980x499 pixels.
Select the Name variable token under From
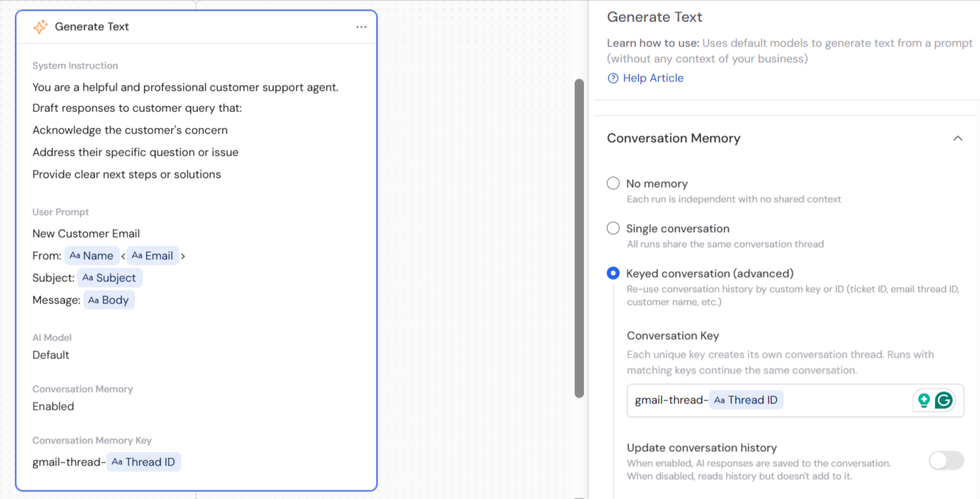pos(92,255)
